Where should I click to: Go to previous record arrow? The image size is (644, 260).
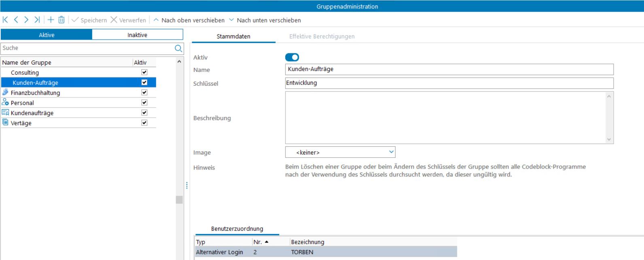(16, 20)
